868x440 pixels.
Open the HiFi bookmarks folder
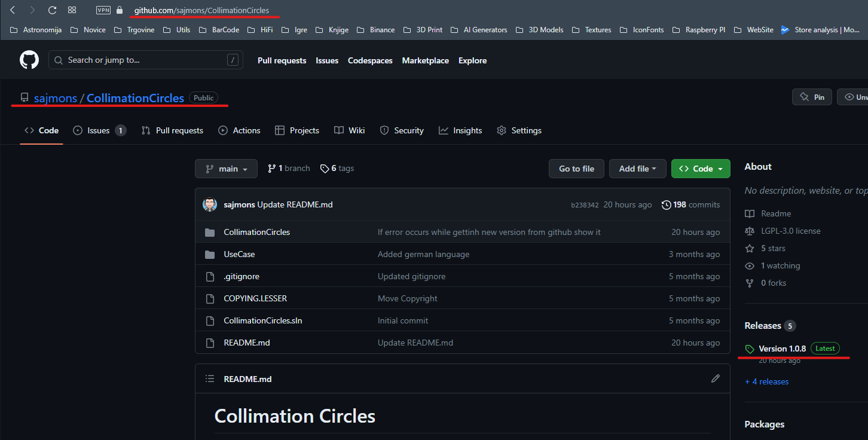point(260,30)
